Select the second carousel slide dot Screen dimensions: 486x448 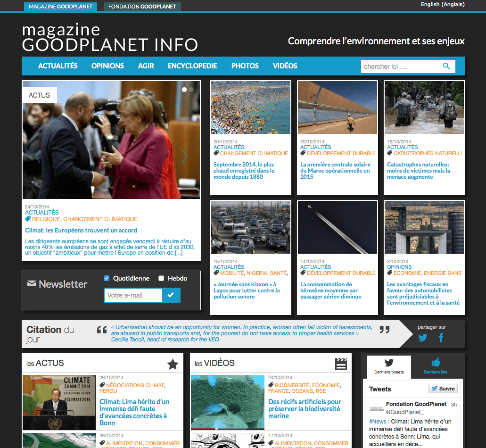pos(191,89)
